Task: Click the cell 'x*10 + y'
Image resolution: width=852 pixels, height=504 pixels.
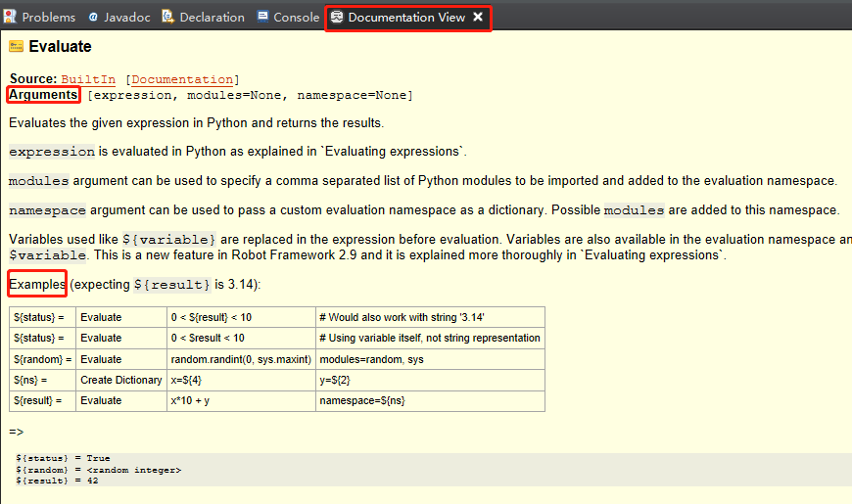Action: click(241, 400)
